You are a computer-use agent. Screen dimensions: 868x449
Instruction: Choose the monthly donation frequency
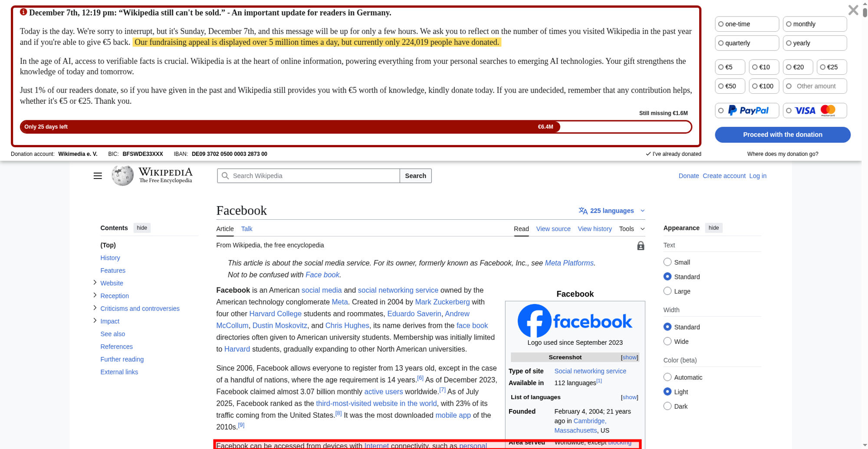[x=815, y=24]
